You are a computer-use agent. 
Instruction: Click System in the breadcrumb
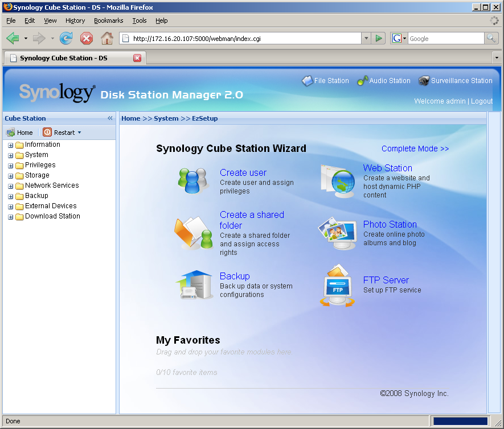click(166, 118)
